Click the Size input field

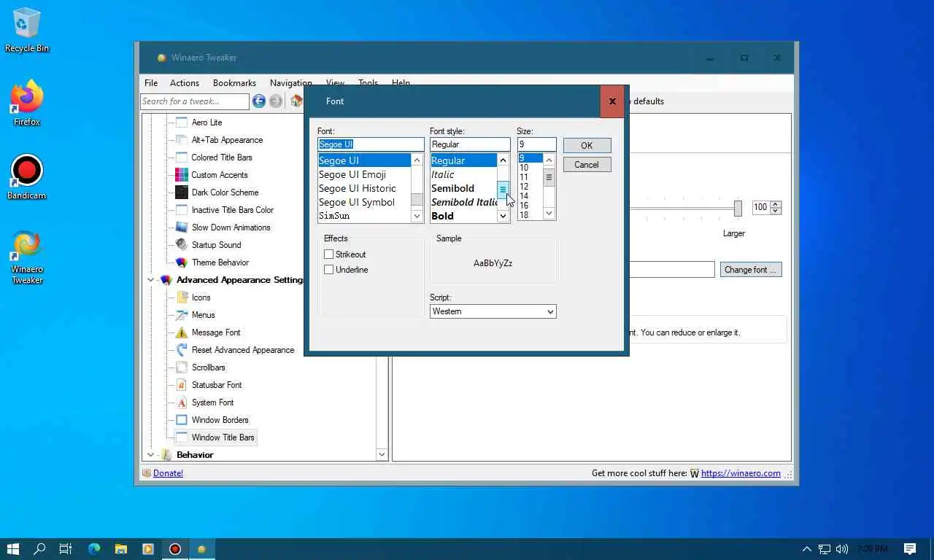[537, 144]
